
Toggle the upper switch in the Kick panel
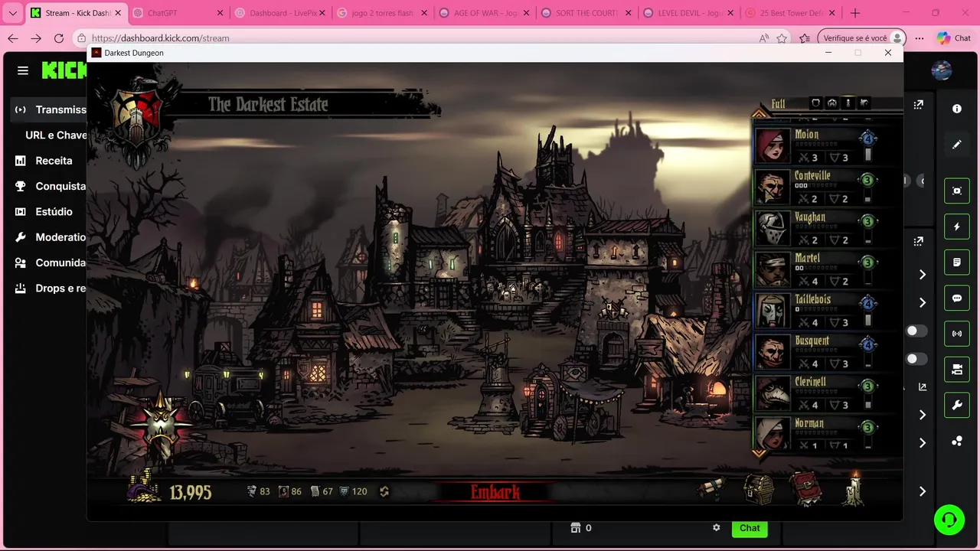[916, 331]
